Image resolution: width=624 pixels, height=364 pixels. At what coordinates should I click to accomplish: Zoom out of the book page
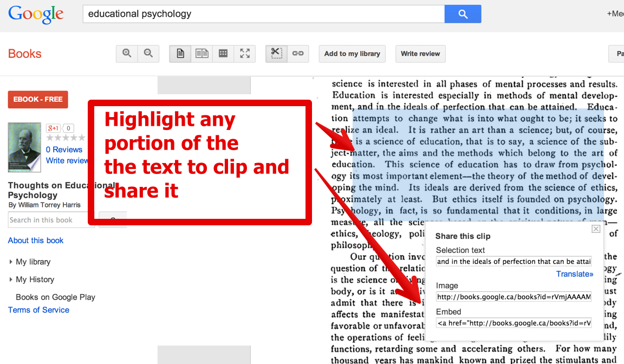click(x=148, y=54)
